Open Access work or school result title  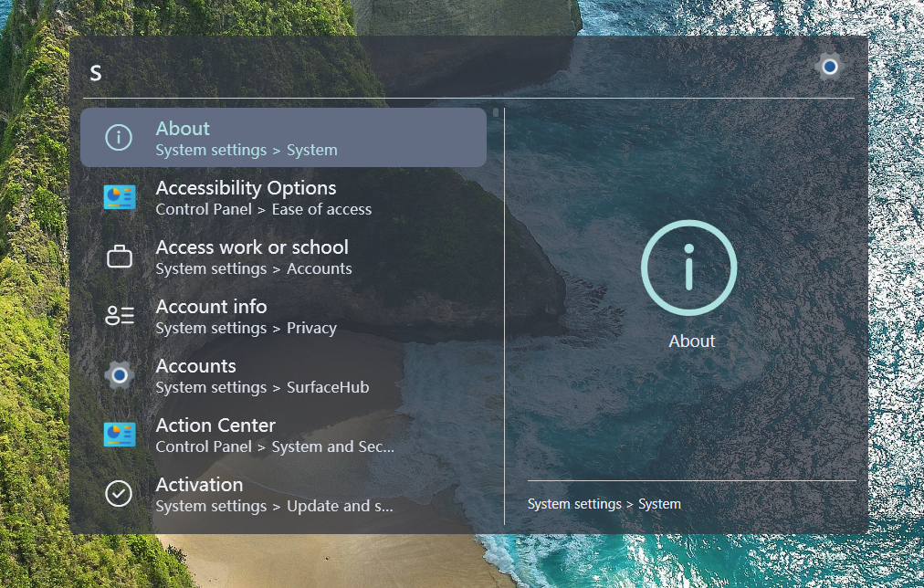click(x=252, y=247)
